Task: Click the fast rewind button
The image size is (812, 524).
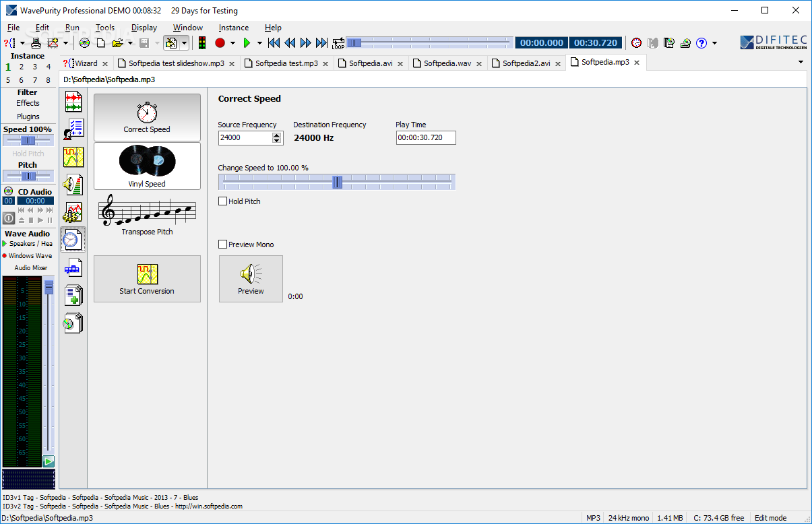Action: tap(290, 43)
